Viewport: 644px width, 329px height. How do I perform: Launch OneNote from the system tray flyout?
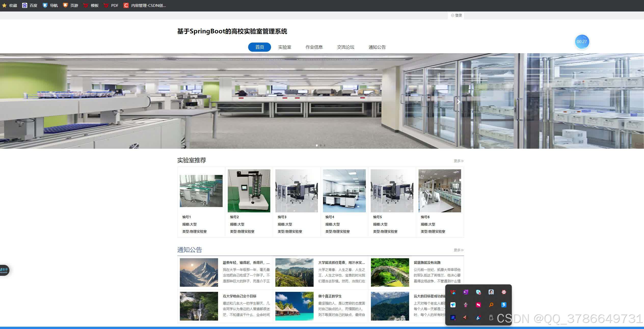[x=465, y=292]
